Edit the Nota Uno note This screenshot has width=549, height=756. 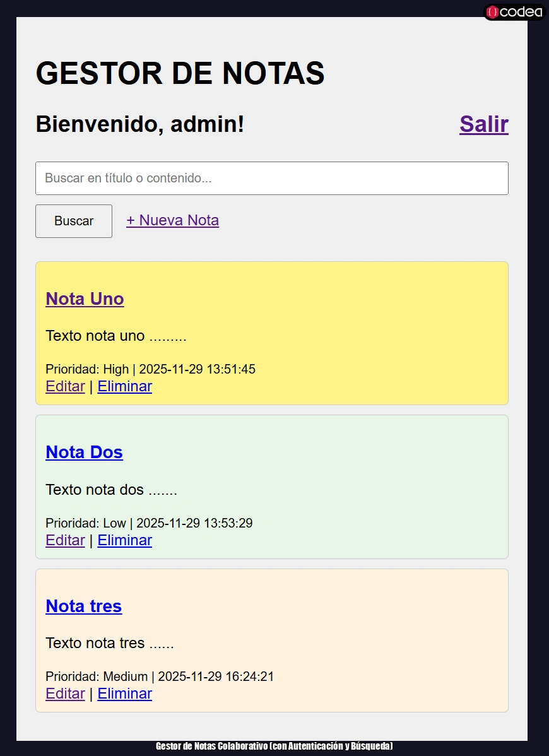tap(65, 386)
